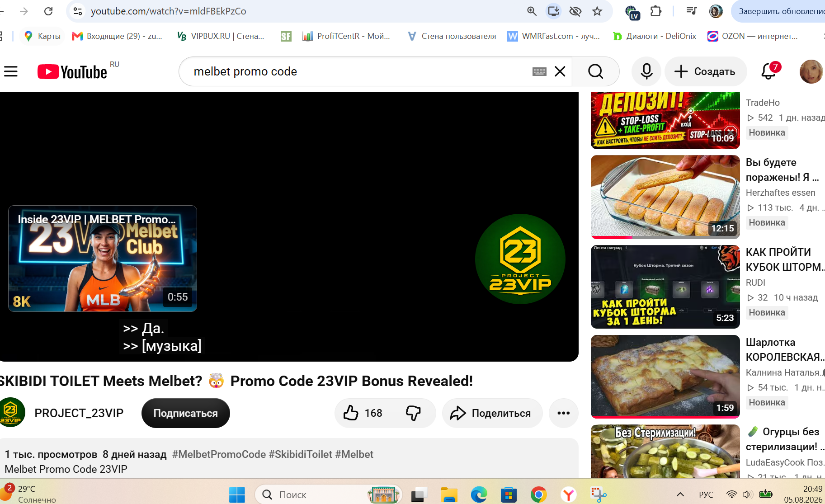Launch Microsoft Edge from the taskbar
This screenshot has width=825, height=504.
[x=479, y=495]
